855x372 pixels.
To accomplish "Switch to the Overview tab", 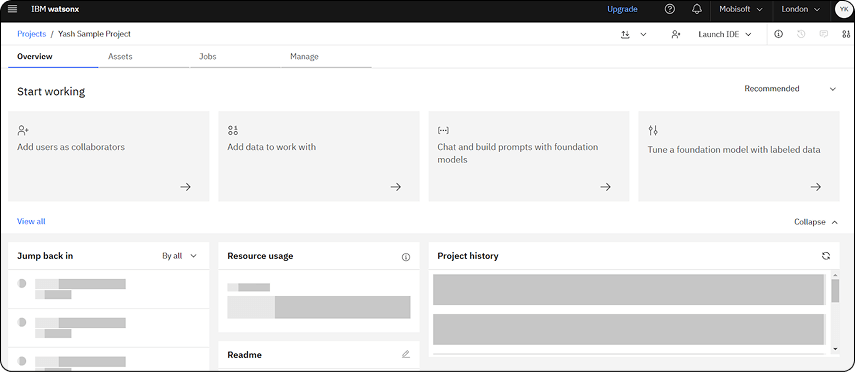I will click(53, 57).
